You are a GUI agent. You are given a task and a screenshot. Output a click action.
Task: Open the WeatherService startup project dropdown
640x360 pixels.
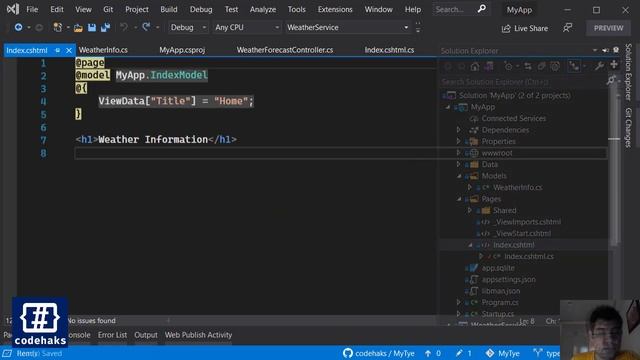(x=348, y=27)
